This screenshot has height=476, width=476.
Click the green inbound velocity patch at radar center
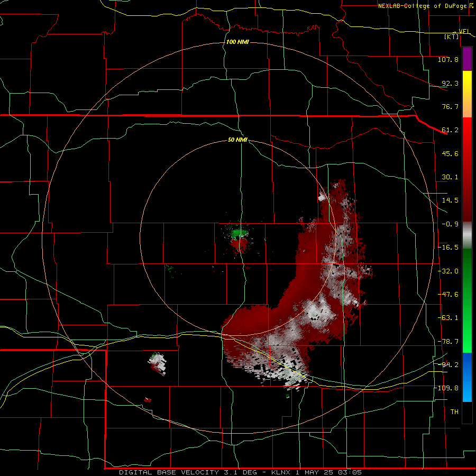click(239, 233)
